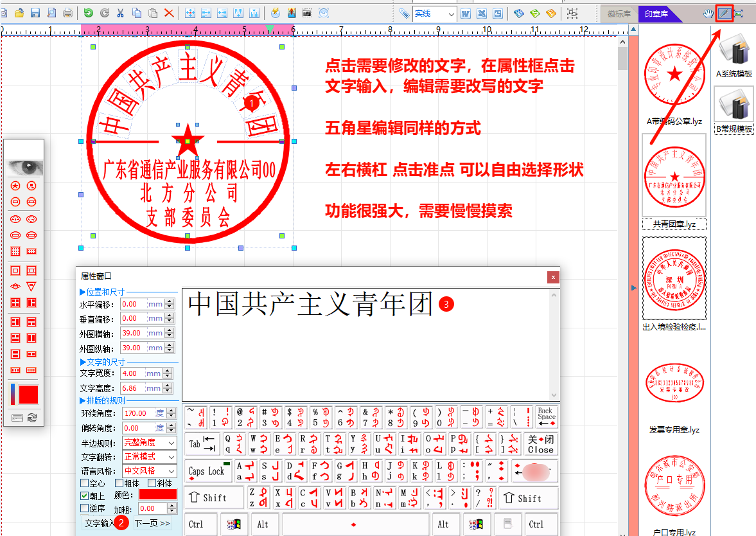Viewport: 756px width, 536px height.
Task: Open a file with the folder icon
Action: (19, 13)
